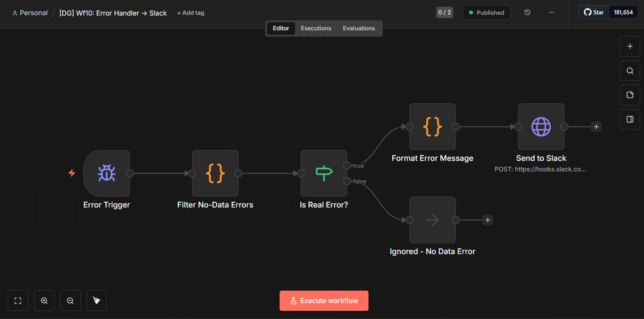This screenshot has height=319, width=644.
Task: Switch to the Executions tab
Action: click(x=316, y=28)
